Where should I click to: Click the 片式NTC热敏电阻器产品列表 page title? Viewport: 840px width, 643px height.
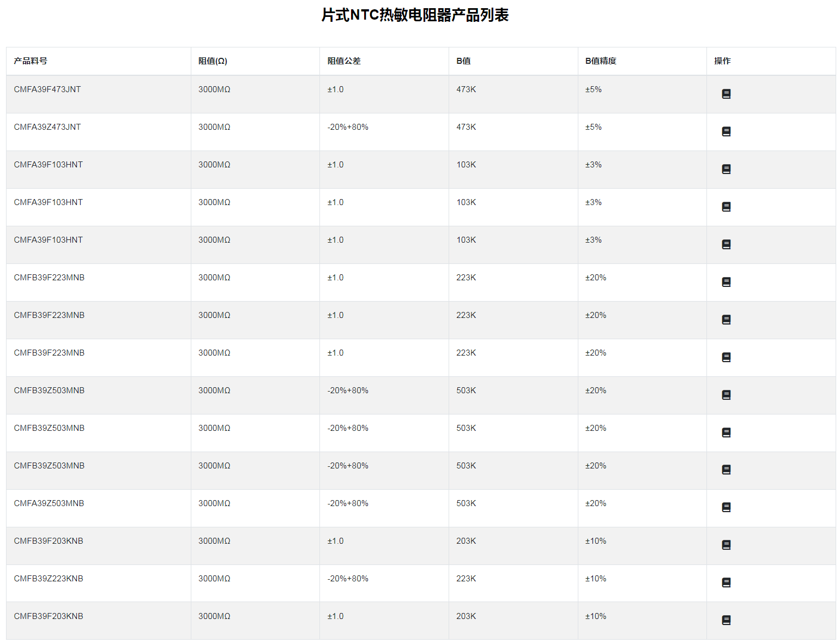click(415, 15)
